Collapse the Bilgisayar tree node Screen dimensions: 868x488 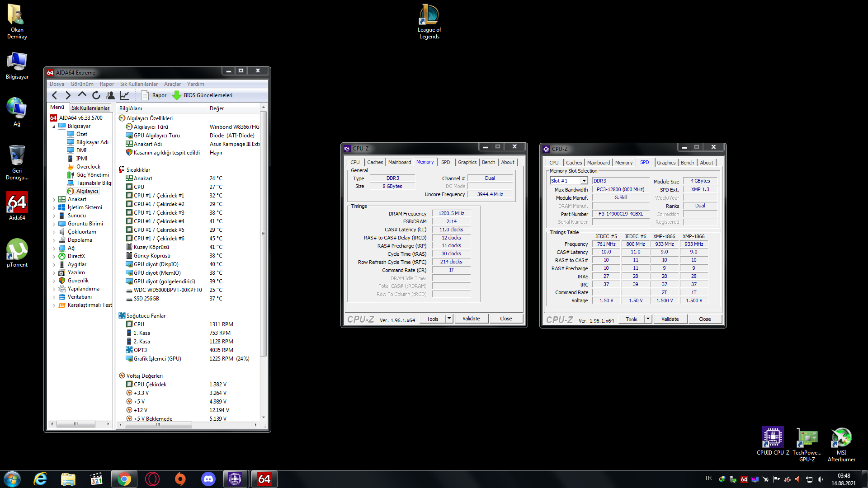coord(54,126)
